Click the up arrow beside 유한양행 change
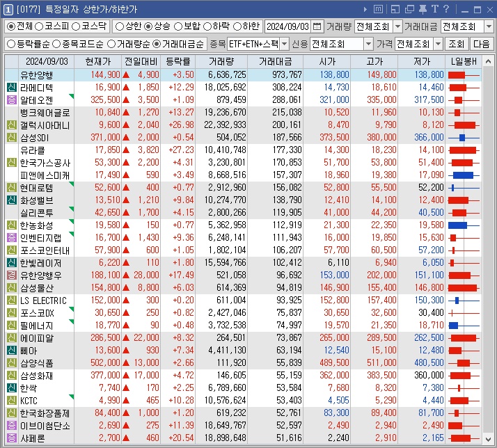The image size is (497, 448). 126,75
